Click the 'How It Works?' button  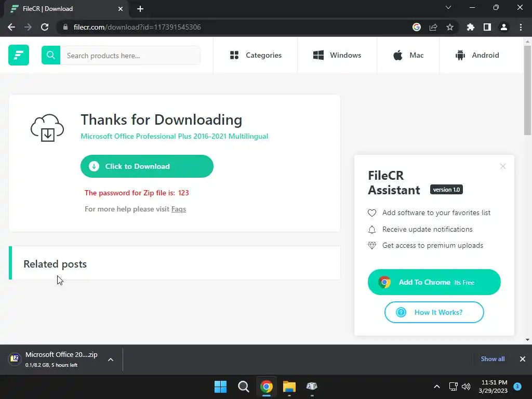click(434, 312)
